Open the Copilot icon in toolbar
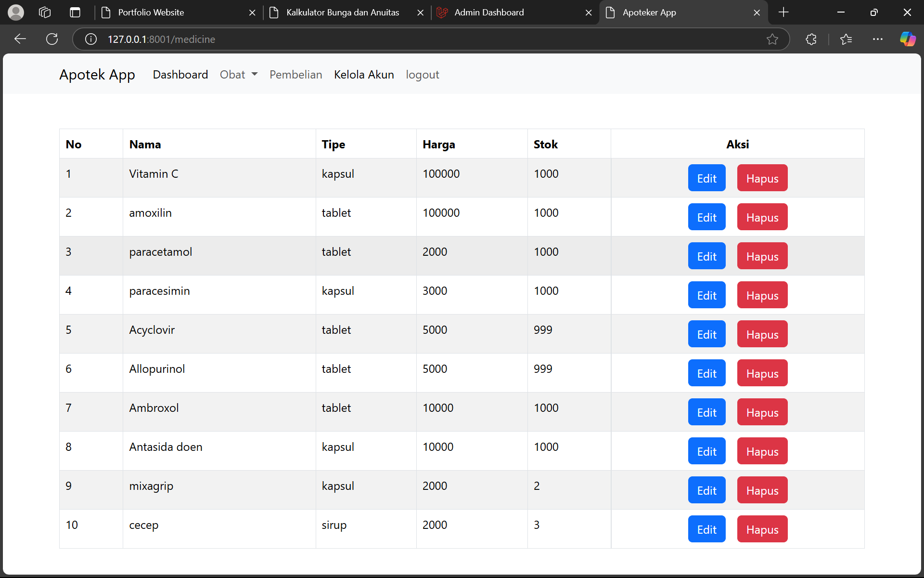924x578 pixels. coord(908,39)
